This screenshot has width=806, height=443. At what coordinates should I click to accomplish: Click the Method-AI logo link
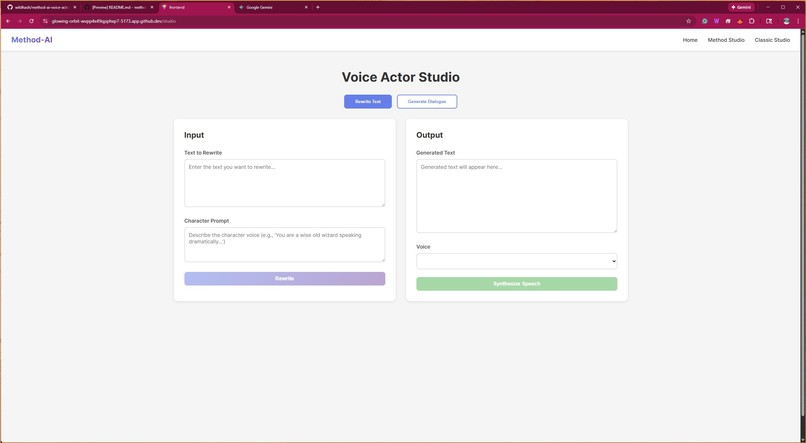[x=32, y=40]
